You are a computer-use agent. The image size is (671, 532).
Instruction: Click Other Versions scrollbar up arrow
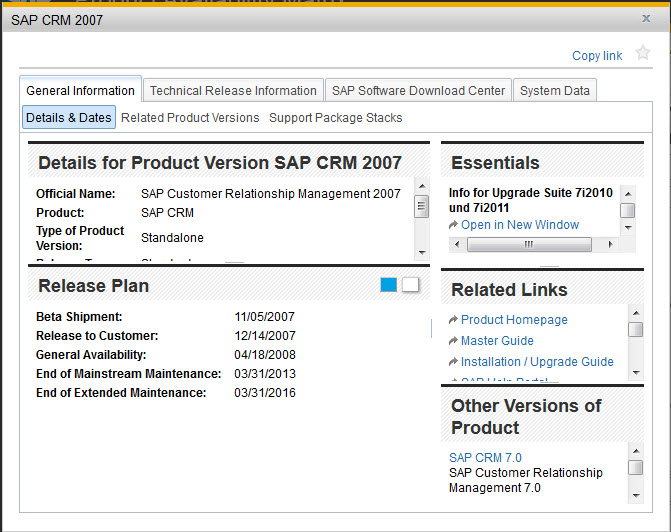pyautogui.click(x=636, y=451)
